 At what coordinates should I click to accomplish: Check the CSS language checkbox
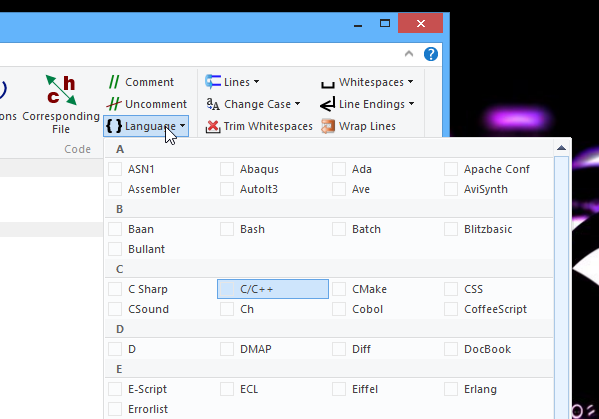[x=451, y=289]
